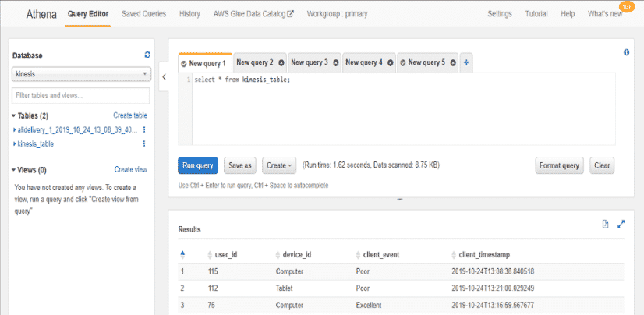This screenshot has height=315, width=644.
Task: Close the New query 2 tab
Action: click(x=281, y=63)
